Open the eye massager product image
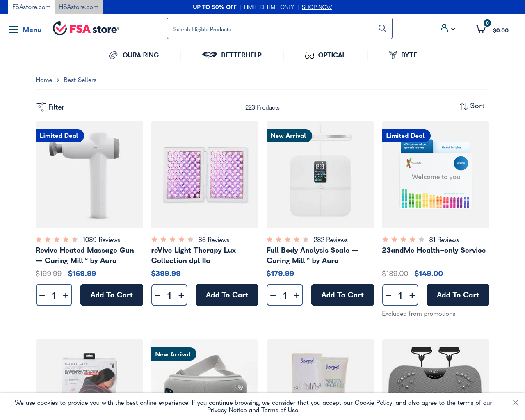 click(205, 366)
